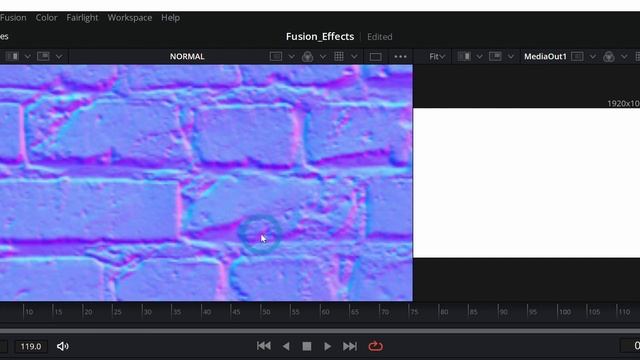Jump to last frame
Screen dimensions: 640x360
[350, 346]
